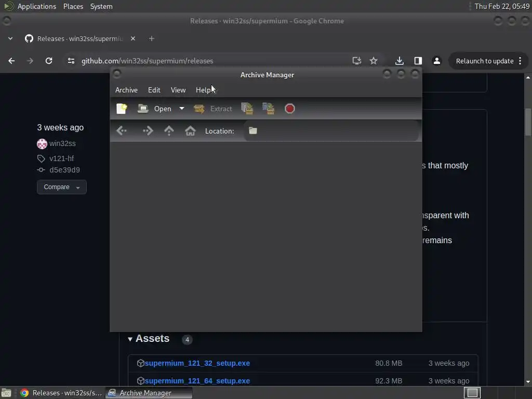532x399 pixels.
Task: Create a new archive in Archive Manager
Action: (122, 109)
